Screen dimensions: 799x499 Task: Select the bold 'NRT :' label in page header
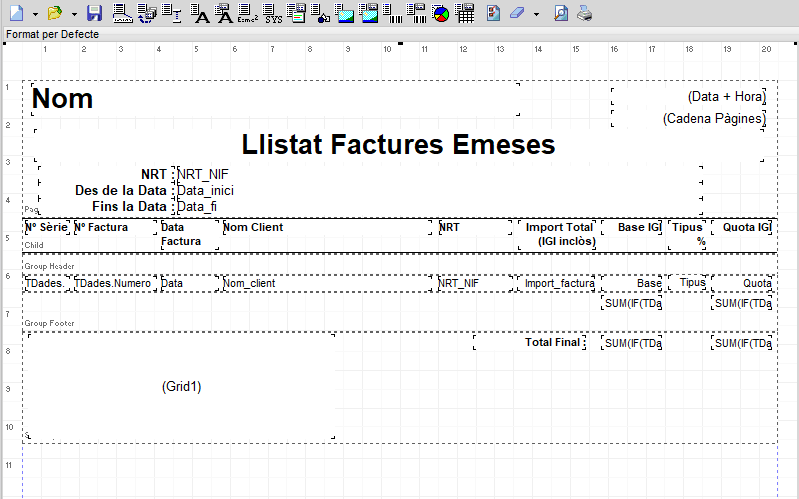coord(106,174)
